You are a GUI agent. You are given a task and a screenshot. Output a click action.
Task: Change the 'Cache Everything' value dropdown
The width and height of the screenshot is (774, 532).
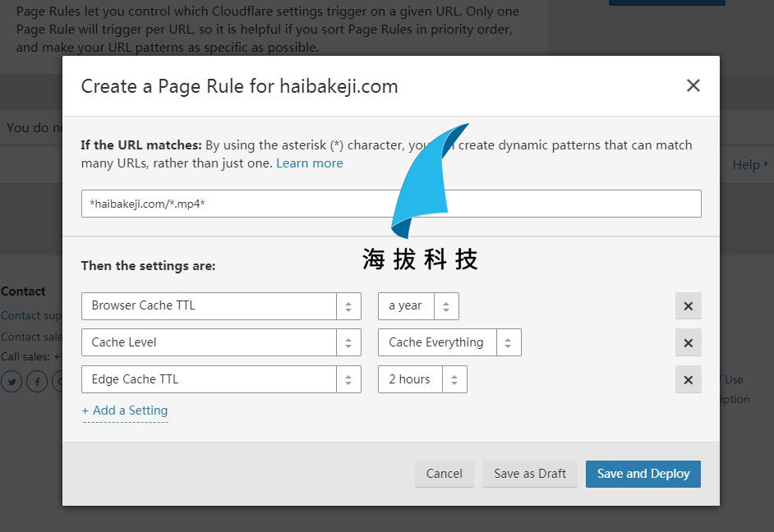449,342
